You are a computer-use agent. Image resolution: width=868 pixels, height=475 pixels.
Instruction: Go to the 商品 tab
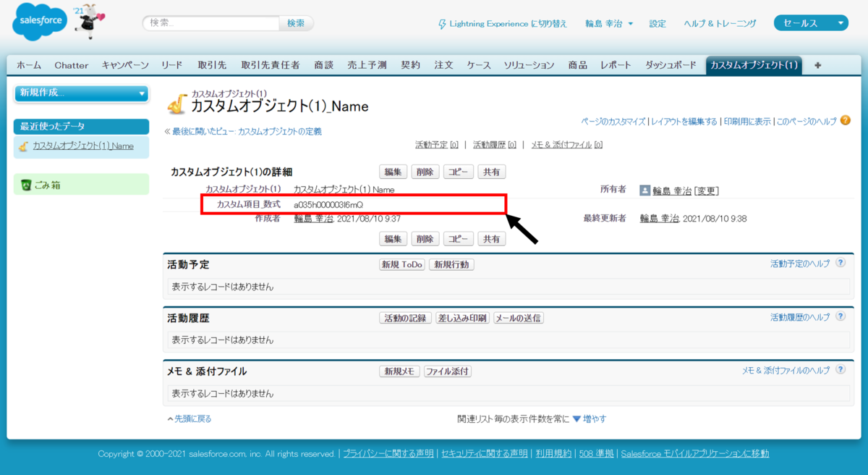pyautogui.click(x=578, y=65)
